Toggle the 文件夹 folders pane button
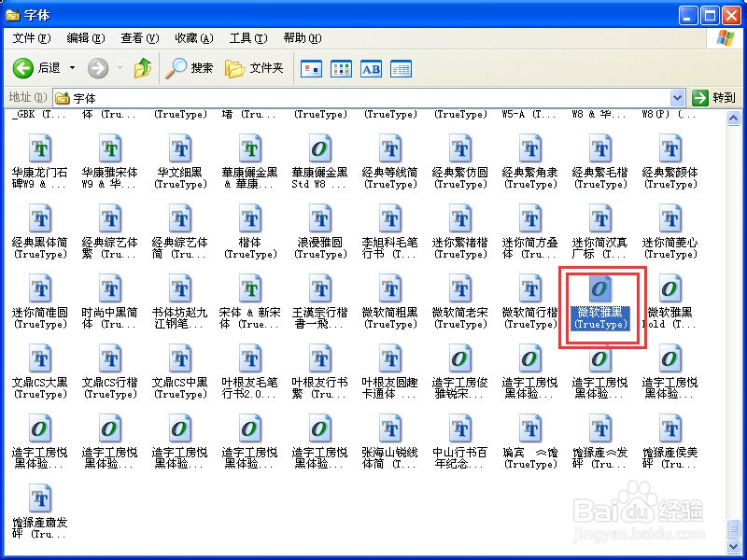This screenshot has height=560, width=747. [254, 68]
